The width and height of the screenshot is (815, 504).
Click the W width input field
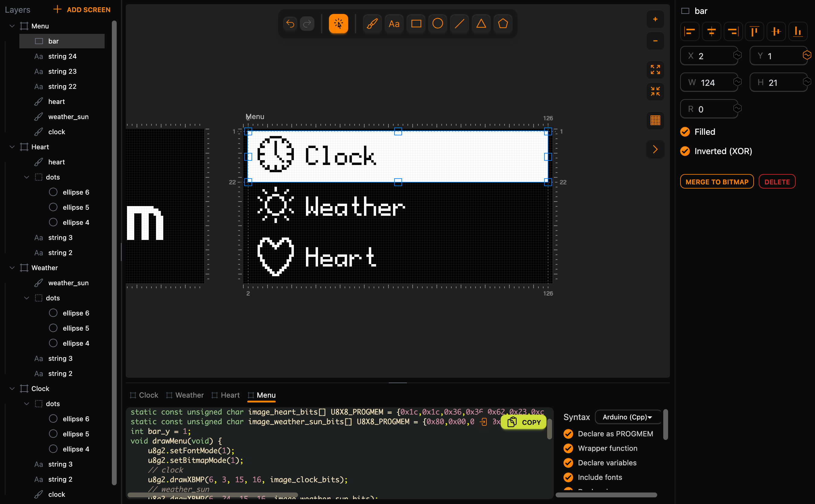pyautogui.click(x=709, y=82)
